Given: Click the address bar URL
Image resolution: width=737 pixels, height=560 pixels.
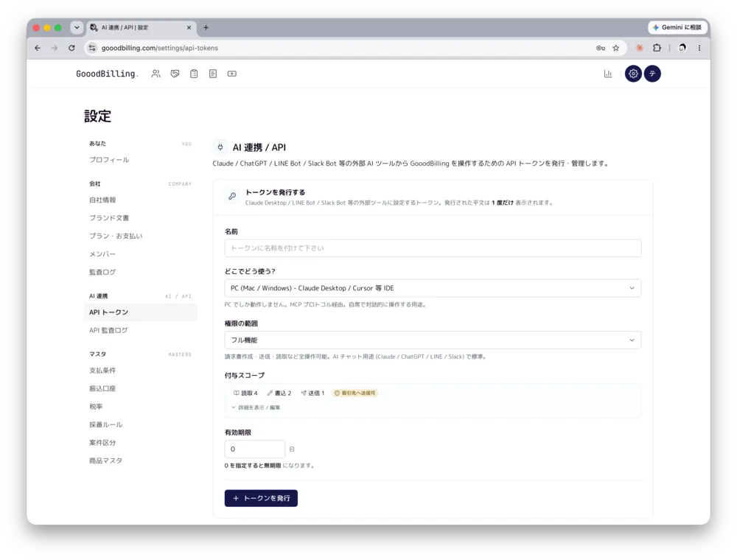Looking at the screenshot, I should 160,48.
